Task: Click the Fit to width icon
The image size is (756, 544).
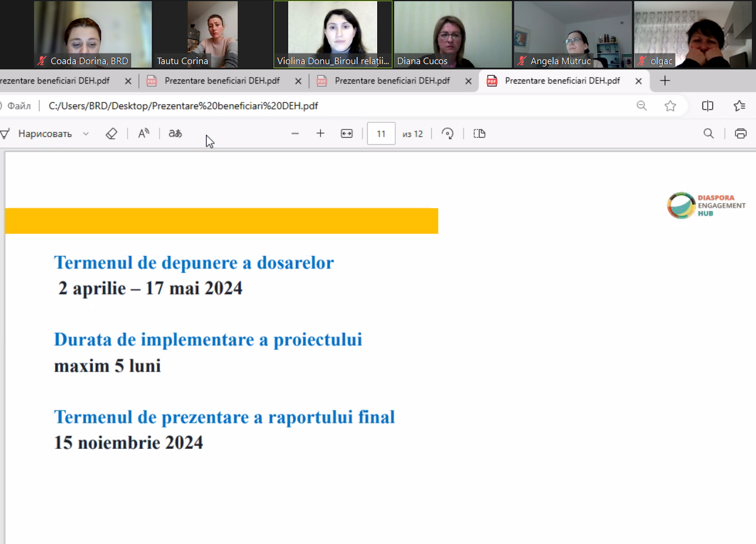Action: point(347,134)
